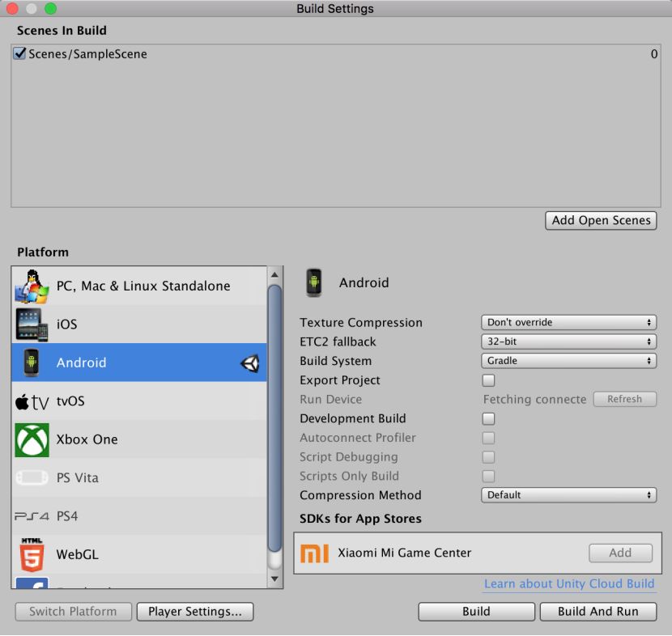Toggle the Development Build checkbox

tap(488, 418)
